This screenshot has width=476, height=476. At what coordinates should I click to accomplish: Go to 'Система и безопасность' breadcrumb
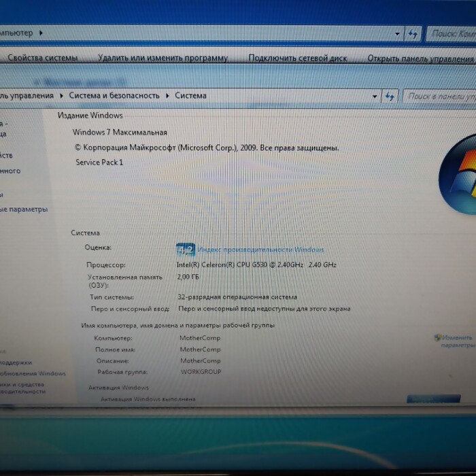pos(114,95)
